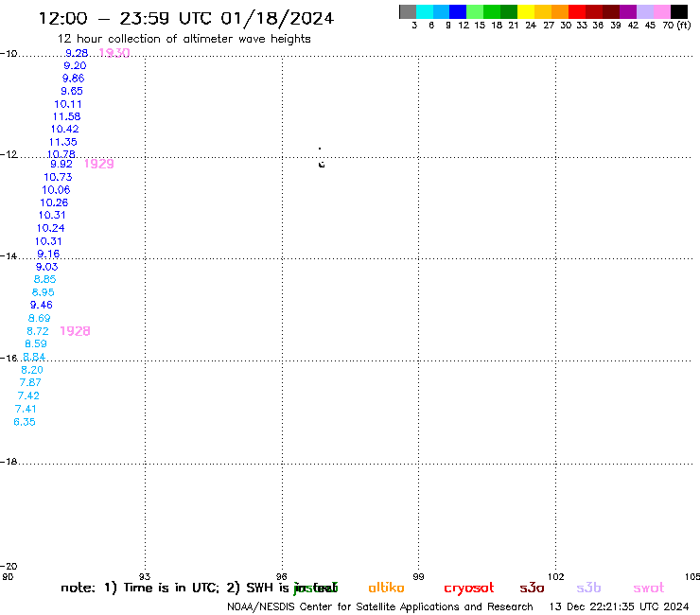
Task: Click the altika satellite legend label
Action: tap(386, 588)
